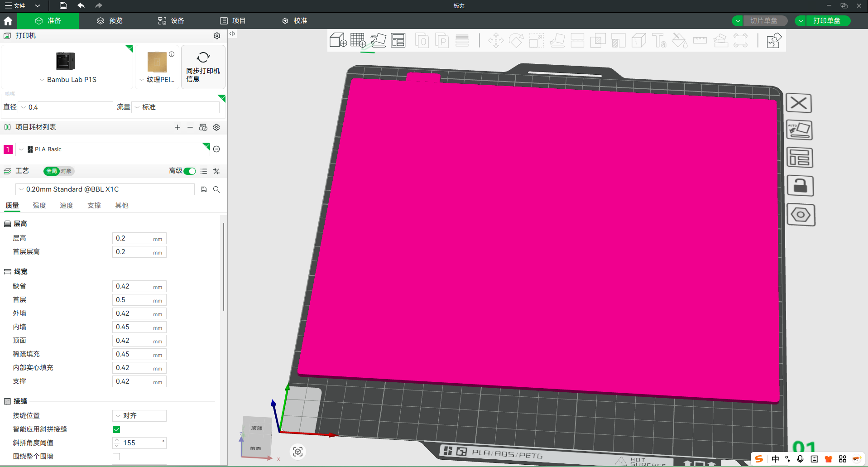This screenshot has width=868, height=467.
Task: Uncheck 智能应用斜拼接缝 checkbox
Action: [116, 429]
